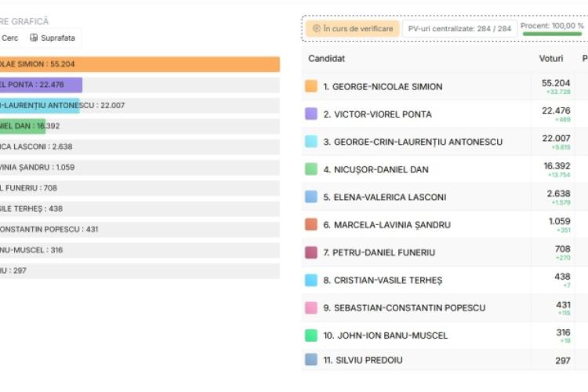Select the purple Ponta bar showing 22.476
Image resolution: width=588 pixels, height=392 pixels.
(41, 85)
